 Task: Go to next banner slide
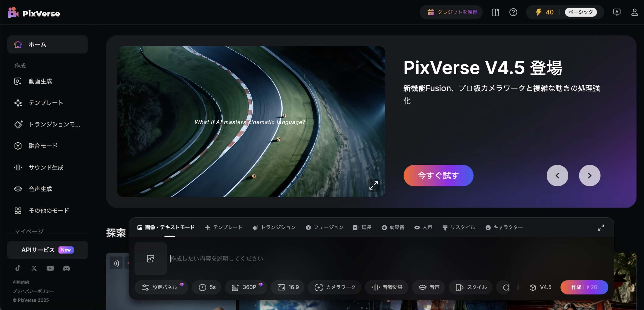tap(589, 175)
